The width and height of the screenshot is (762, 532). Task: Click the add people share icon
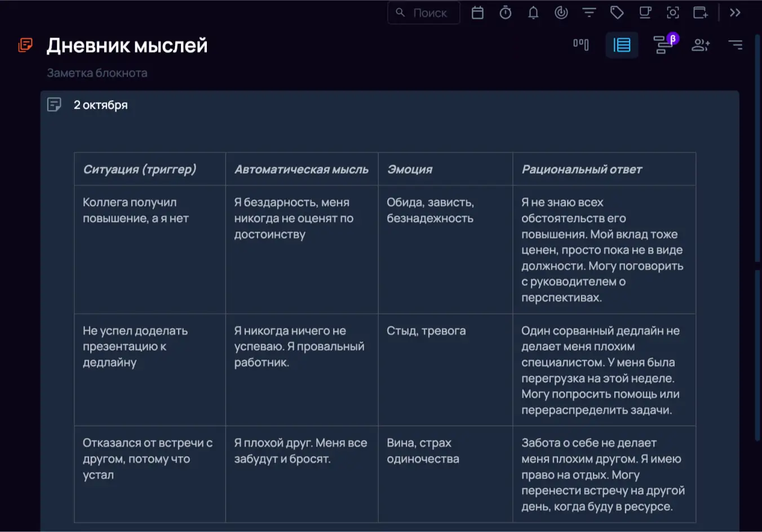701,45
